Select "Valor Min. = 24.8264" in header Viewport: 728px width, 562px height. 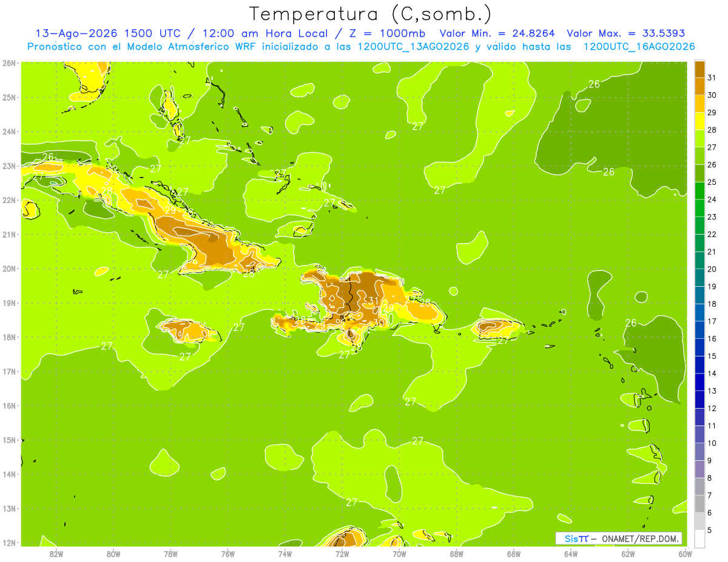pos(497,33)
